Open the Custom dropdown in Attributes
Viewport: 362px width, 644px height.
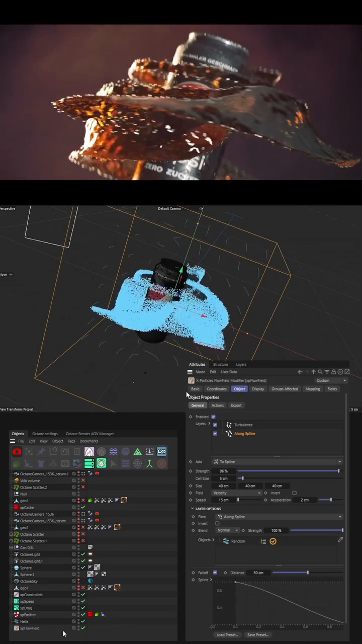(331, 380)
